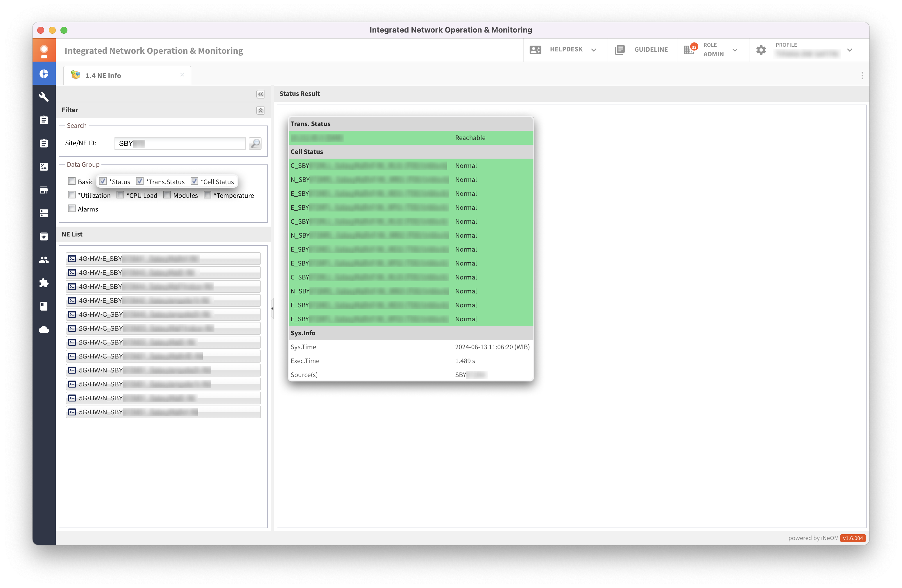Click the Cell Status section header
Viewport: 902px width, 588px height.
tap(411, 152)
